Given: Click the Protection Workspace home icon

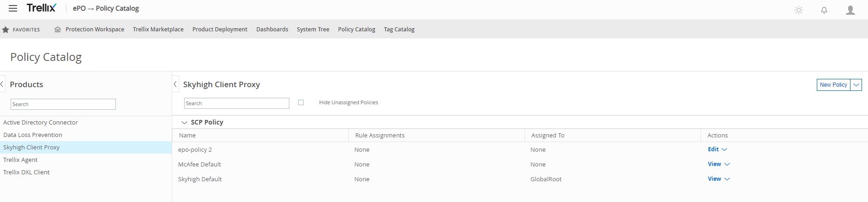Looking at the screenshot, I should [58, 30].
